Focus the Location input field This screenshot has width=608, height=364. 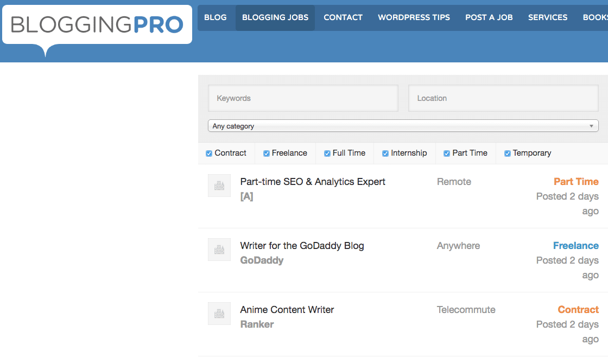(x=504, y=98)
